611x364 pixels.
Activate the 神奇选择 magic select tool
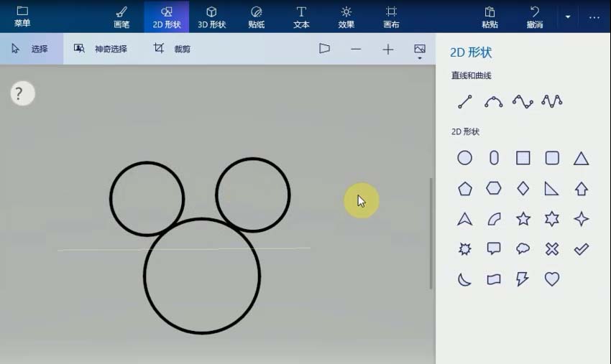click(x=101, y=49)
